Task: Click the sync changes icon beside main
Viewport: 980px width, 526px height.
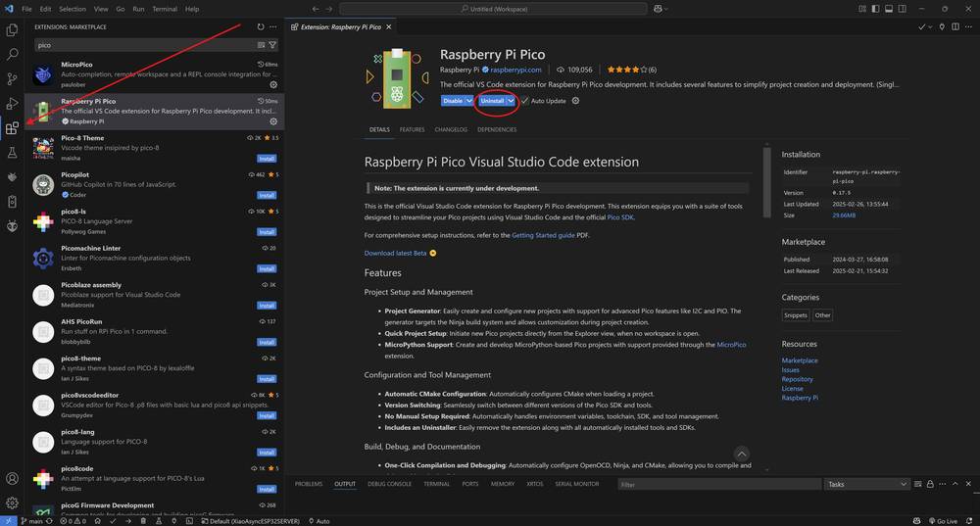Action: [49, 521]
